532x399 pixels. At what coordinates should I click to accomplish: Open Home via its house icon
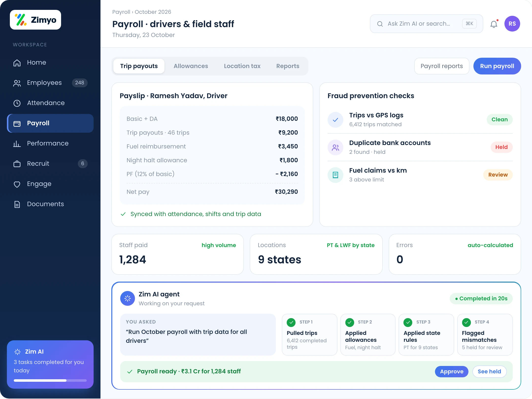(x=17, y=63)
